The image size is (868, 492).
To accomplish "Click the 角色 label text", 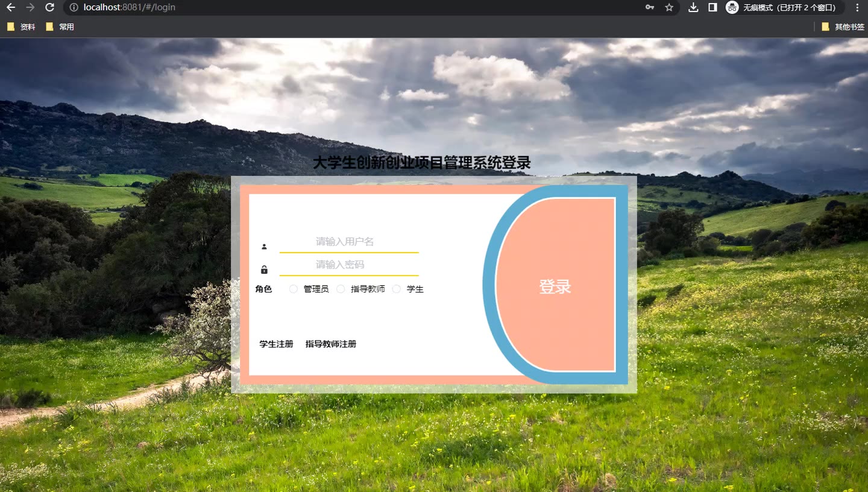I will pyautogui.click(x=263, y=289).
